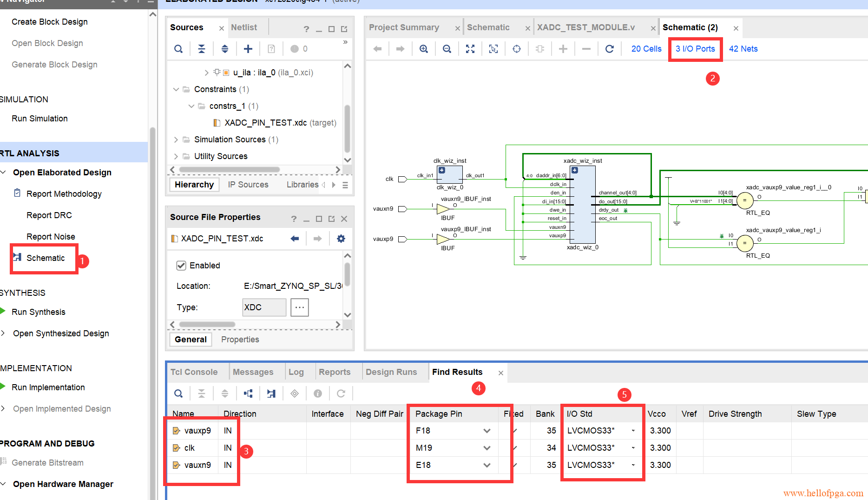Switch to XADC_TEST_MODULE.v tab
Image resolution: width=868 pixels, height=500 pixels.
[x=586, y=27]
